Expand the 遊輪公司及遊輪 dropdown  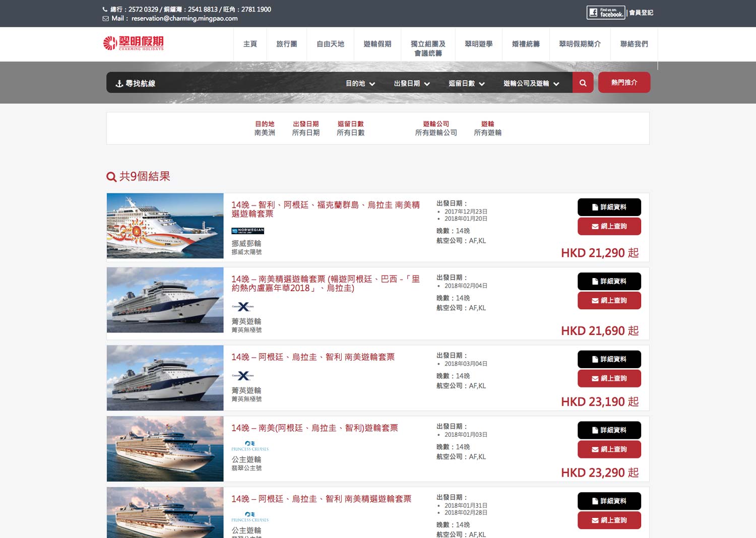click(x=531, y=84)
